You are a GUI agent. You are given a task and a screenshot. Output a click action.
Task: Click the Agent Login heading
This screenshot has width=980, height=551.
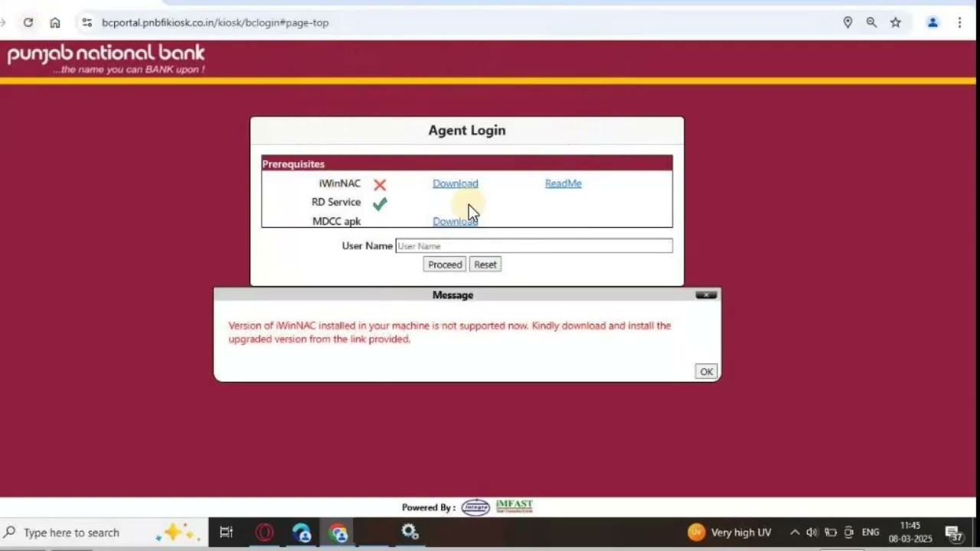[467, 130]
